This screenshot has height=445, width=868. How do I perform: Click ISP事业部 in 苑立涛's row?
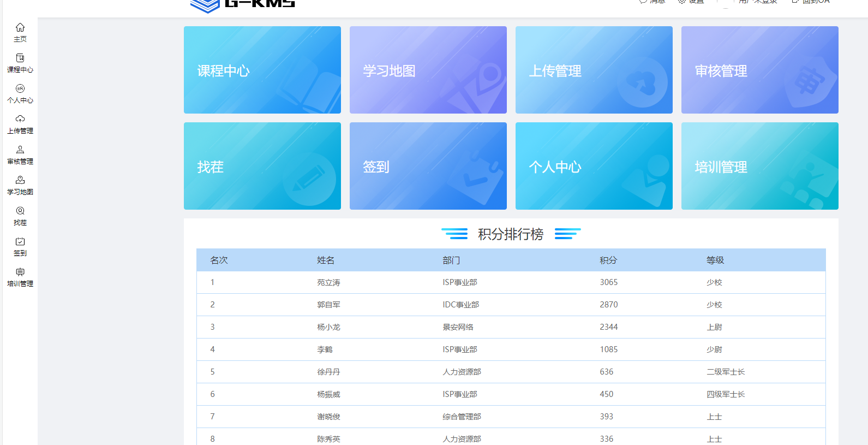460,282
